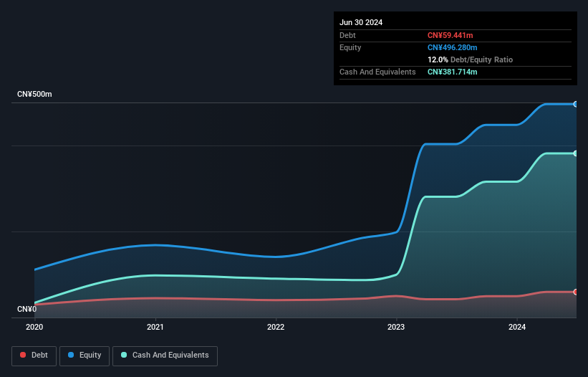Viewport: 588px width, 377px height.
Task: Click the Jun 30 2024 tooltip date
Action: [361, 22]
